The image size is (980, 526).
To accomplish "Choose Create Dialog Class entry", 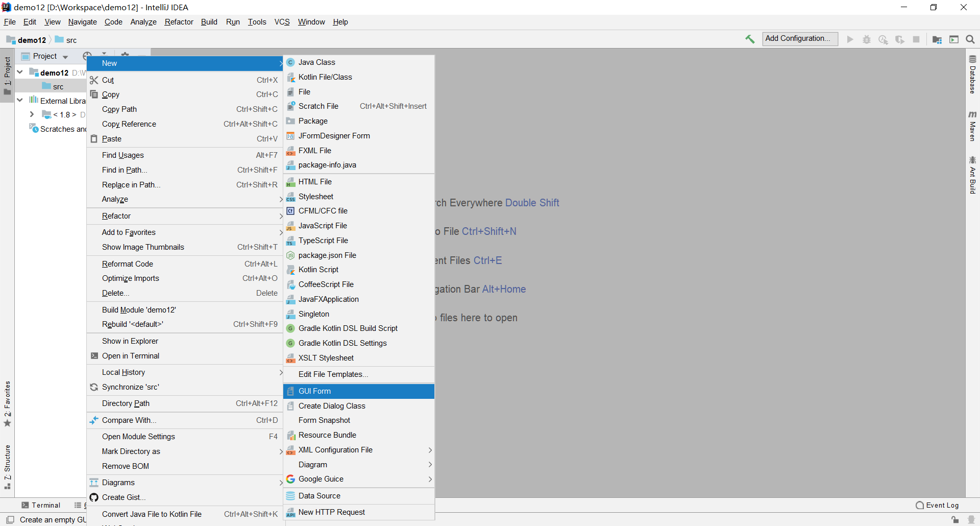I will [x=359, y=406].
